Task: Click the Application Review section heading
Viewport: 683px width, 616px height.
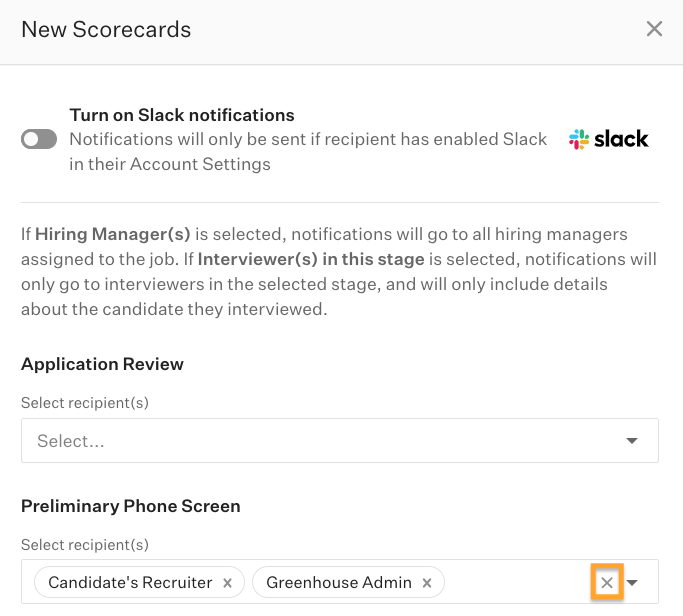Action: [102, 364]
